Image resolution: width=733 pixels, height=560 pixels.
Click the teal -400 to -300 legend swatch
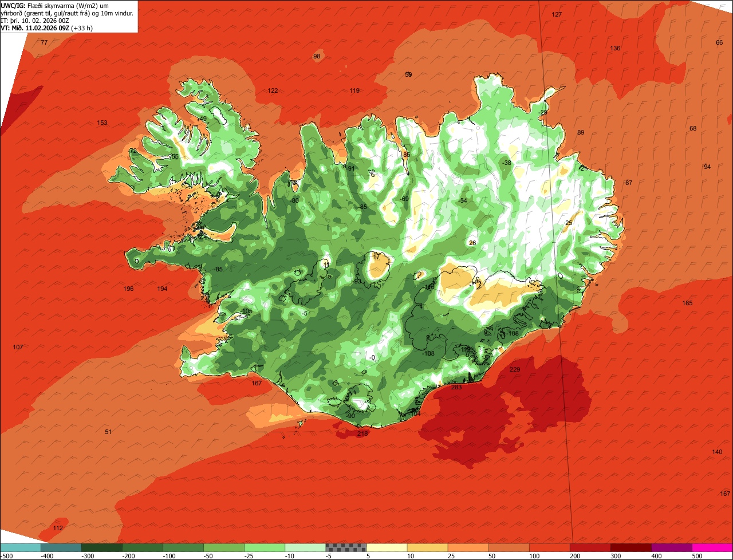[61, 547]
